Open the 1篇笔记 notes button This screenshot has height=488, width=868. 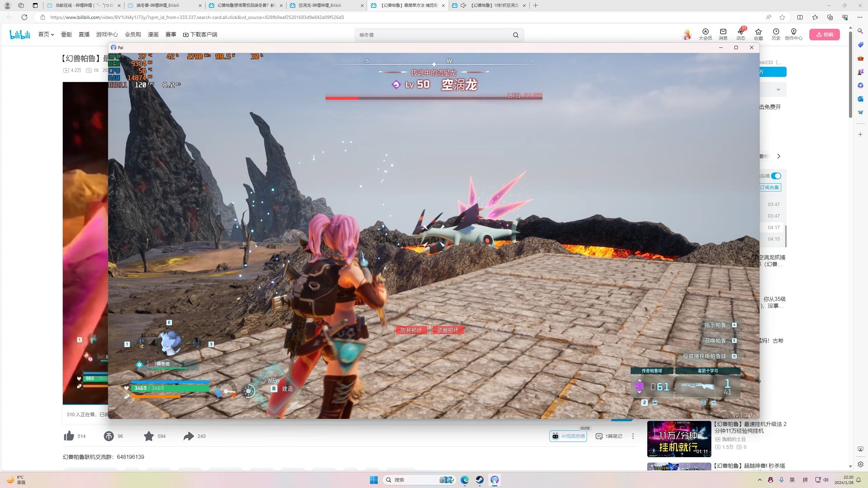click(x=609, y=436)
